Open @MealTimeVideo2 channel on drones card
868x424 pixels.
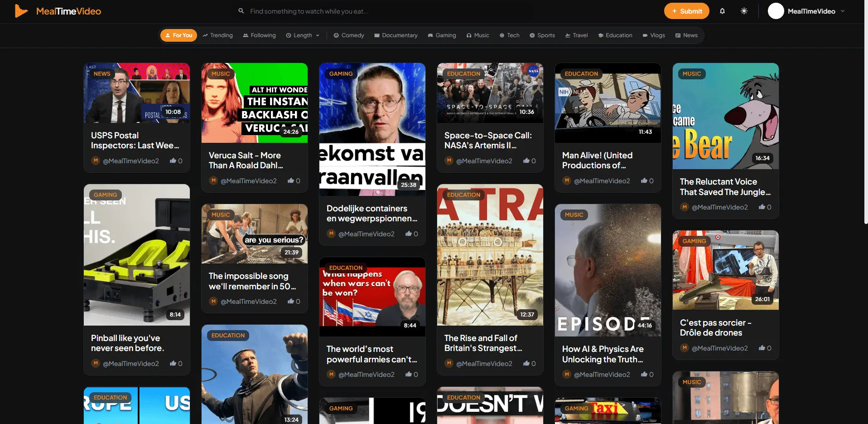[x=719, y=348]
